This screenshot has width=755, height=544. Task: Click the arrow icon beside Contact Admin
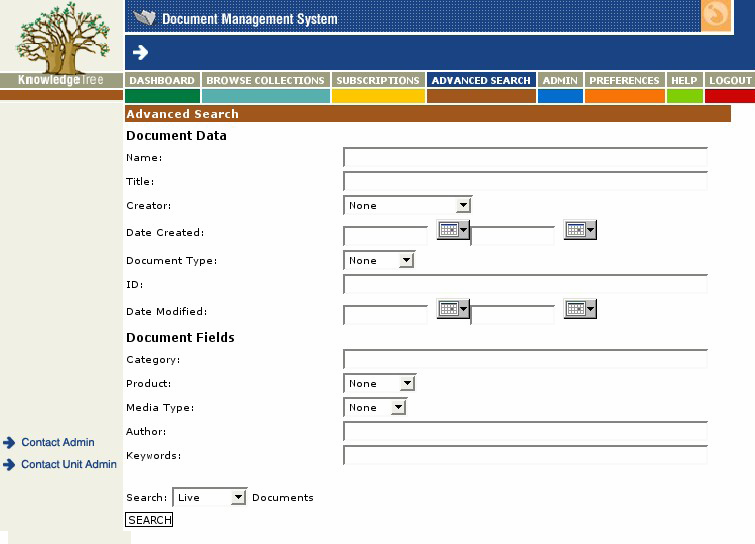tap(10, 442)
